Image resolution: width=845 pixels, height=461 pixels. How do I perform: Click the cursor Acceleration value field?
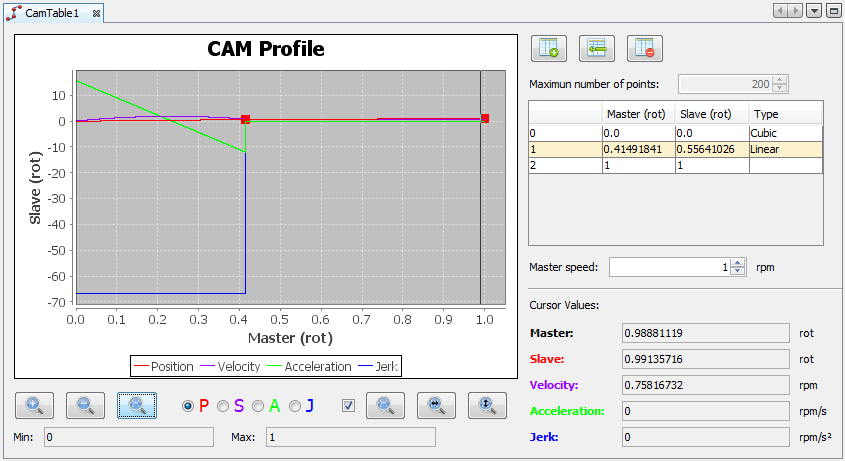[705, 411]
